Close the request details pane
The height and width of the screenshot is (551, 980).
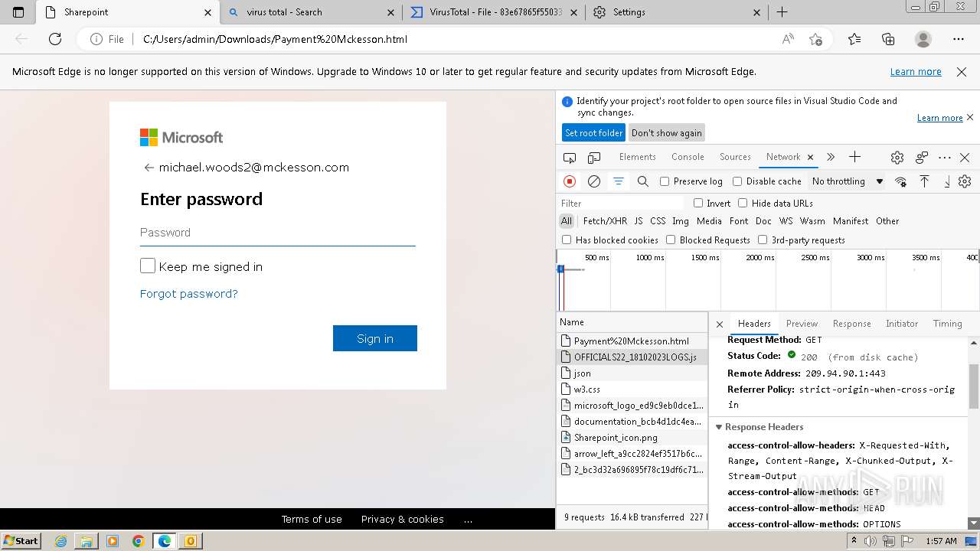coord(720,324)
